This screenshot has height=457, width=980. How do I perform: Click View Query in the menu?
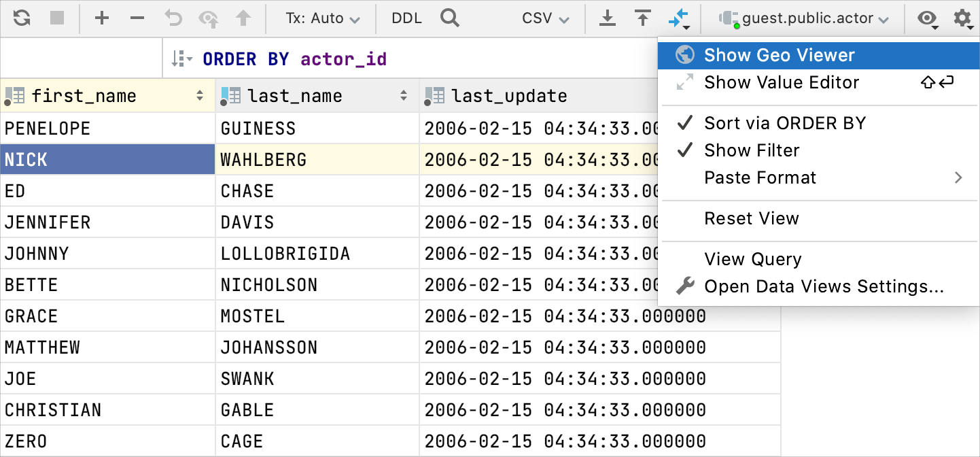click(x=754, y=259)
